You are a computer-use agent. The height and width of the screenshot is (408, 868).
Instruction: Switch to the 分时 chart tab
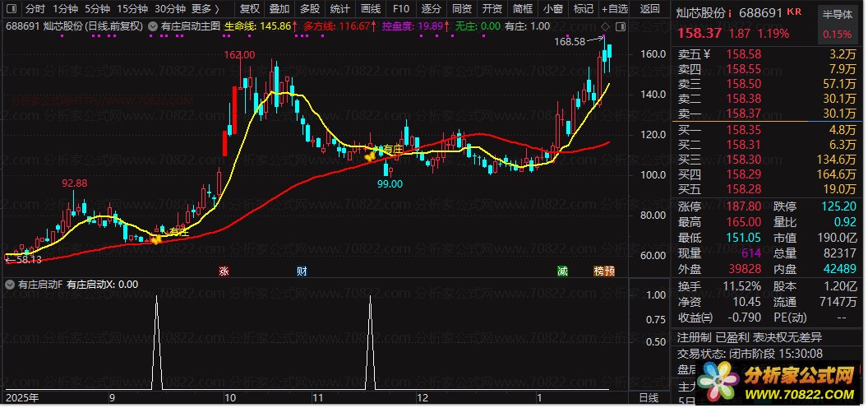35,9
